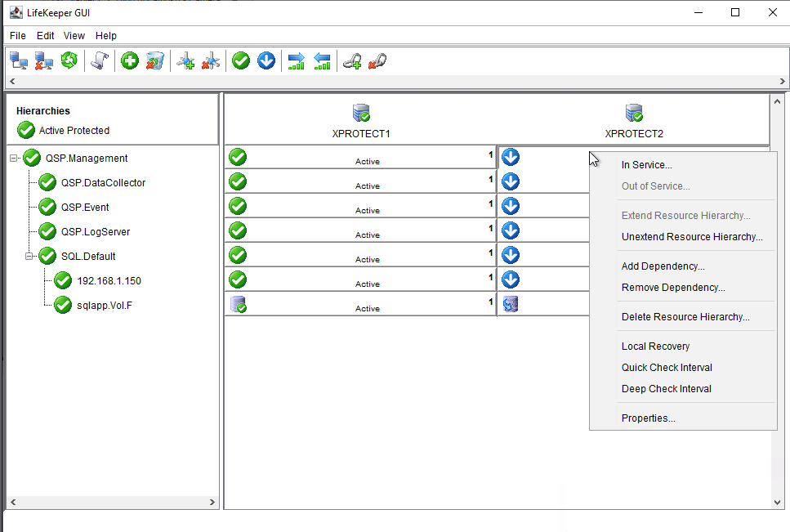790x532 pixels.
Task: Click the hierarchy tree scroll left arrow
Action: point(14,502)
